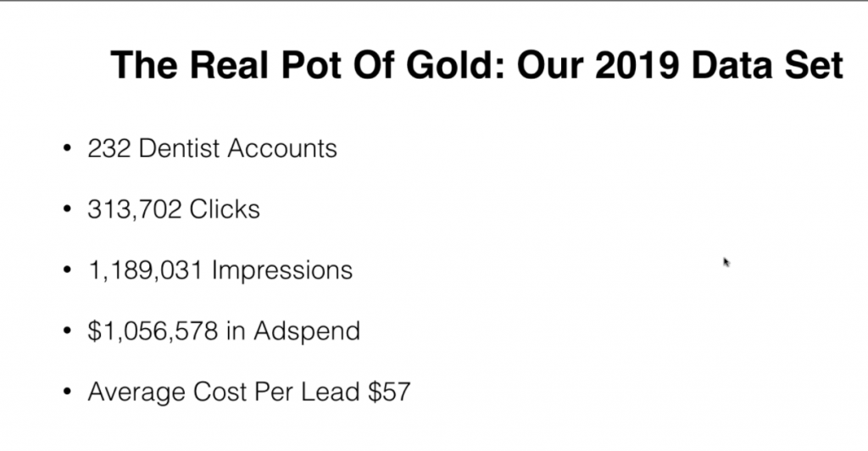Select the "313,702" clicks figure
868x451 pixels.
(x=135, y=209)
